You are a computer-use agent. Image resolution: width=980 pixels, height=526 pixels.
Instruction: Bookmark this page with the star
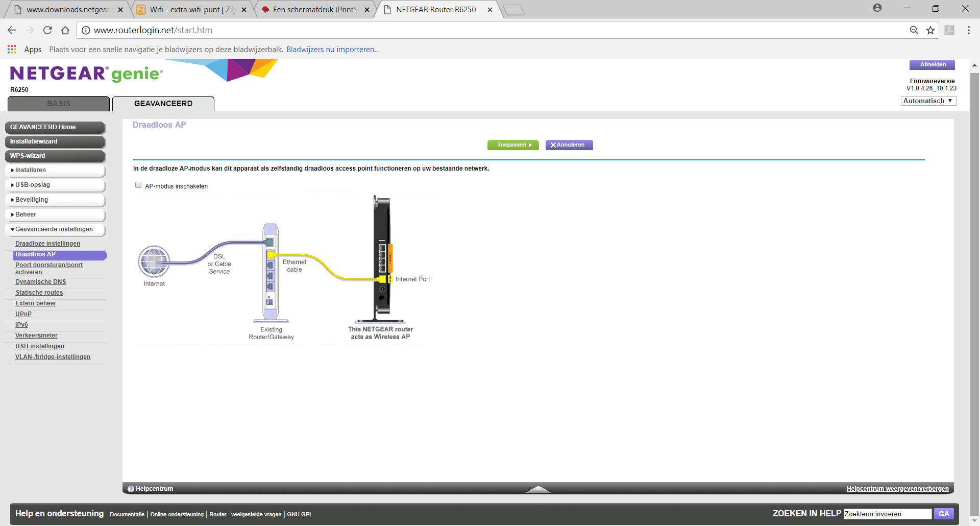tap(930, 30)
